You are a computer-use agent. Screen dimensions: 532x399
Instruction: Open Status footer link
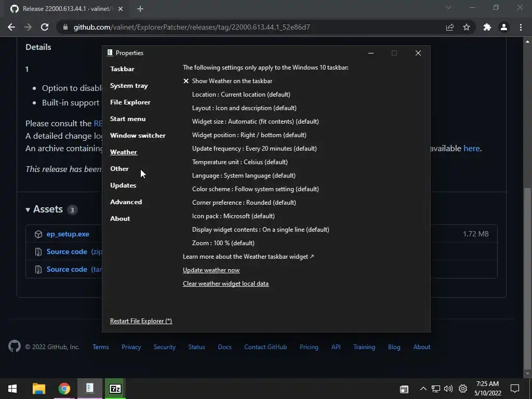click(197, 347)
